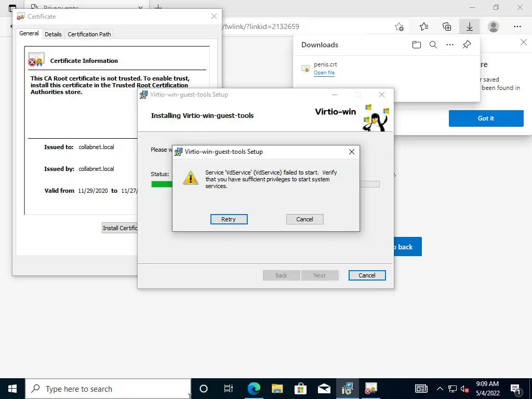Select the installer setup taskbar icon
532x399 pixels.
[348, 389]
